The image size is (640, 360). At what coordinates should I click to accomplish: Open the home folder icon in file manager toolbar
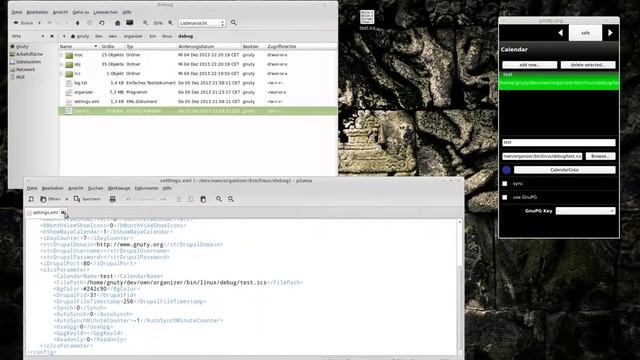click(x=118, y=23)
